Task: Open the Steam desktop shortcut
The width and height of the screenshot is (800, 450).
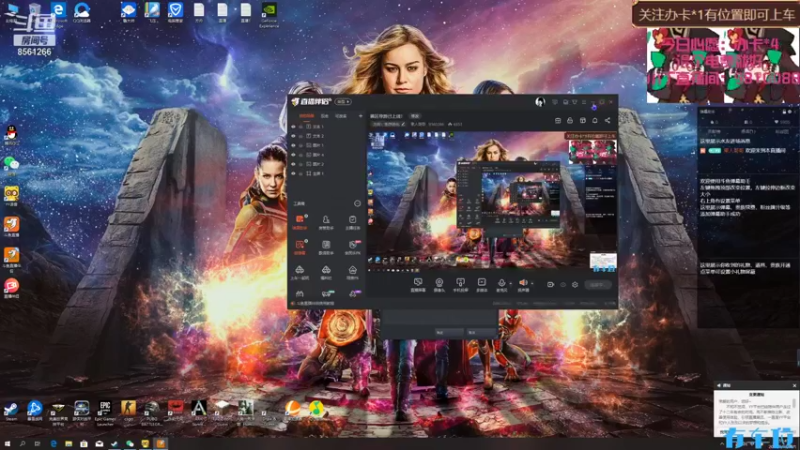Action: click(x=11, y=411)
